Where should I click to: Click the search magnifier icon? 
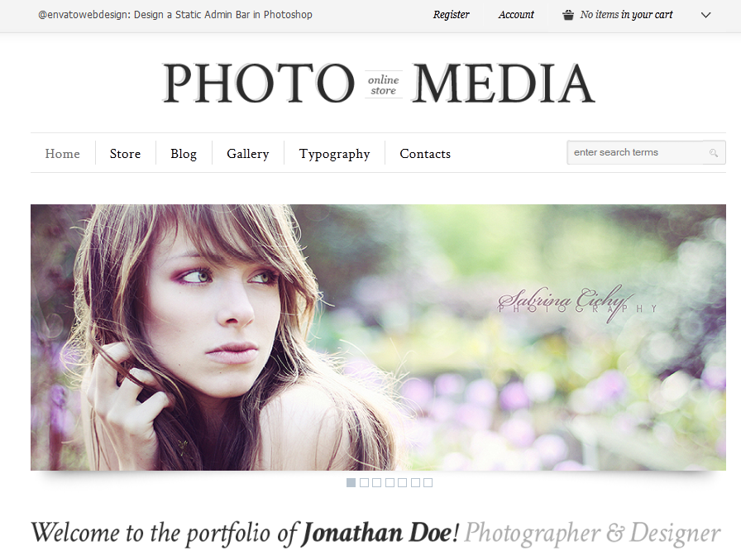tap(714, 153)
